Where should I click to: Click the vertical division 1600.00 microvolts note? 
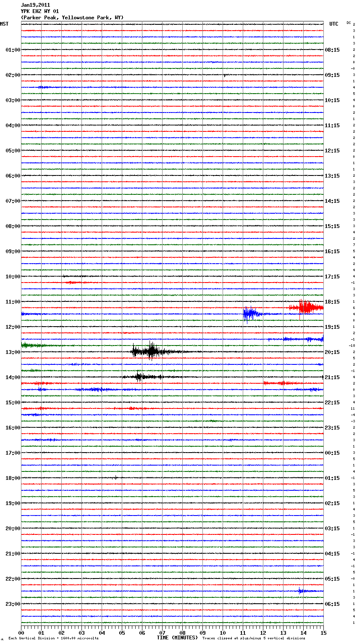click(53, 639)
